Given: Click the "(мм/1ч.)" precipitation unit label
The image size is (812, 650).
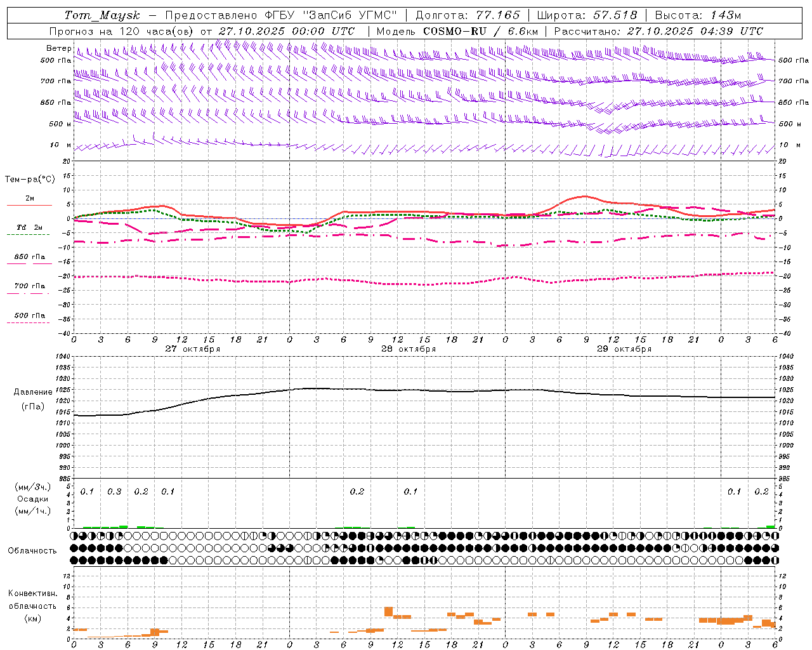Looking at the screenshot, I should [x=33, y=511].
